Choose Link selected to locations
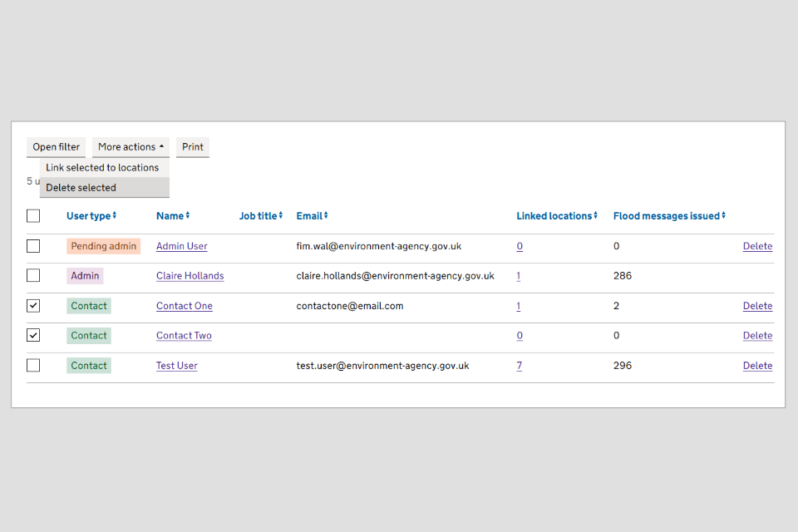The width and height of the screenshot is (798, 532). pyautogui.click(x=102, y=168)
